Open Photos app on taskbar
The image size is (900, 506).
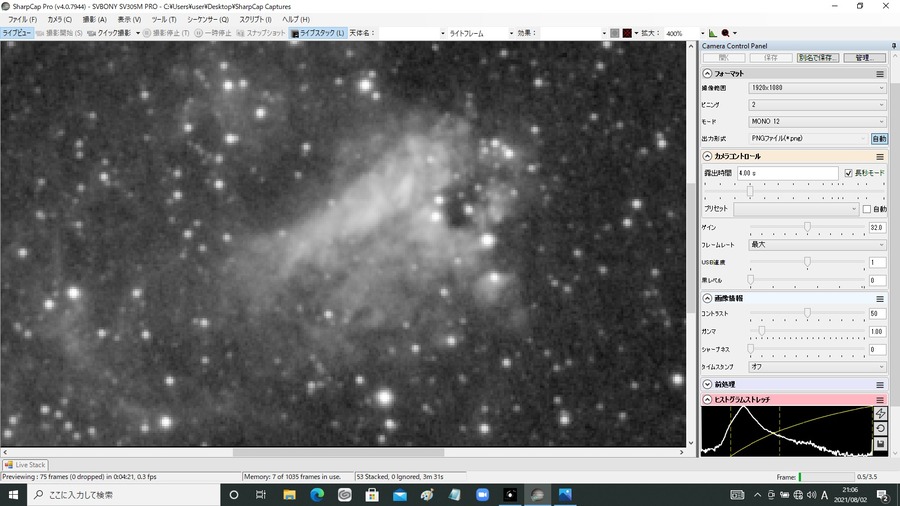click(x=565, y=495)
